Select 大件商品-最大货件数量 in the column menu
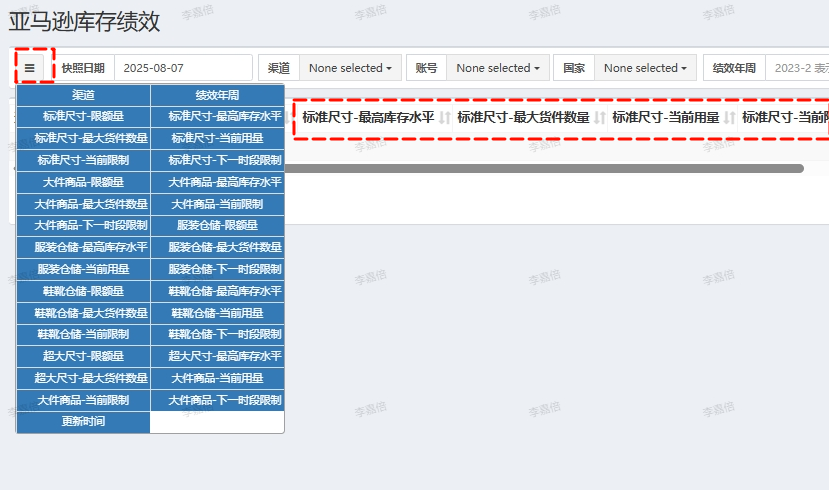Screen dimensions: 829x490 (x=84, y=204)
